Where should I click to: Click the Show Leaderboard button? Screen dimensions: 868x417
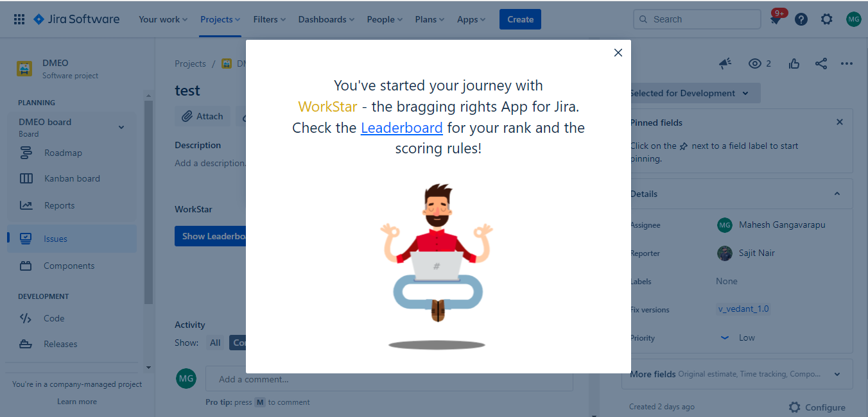pos(211,236)
